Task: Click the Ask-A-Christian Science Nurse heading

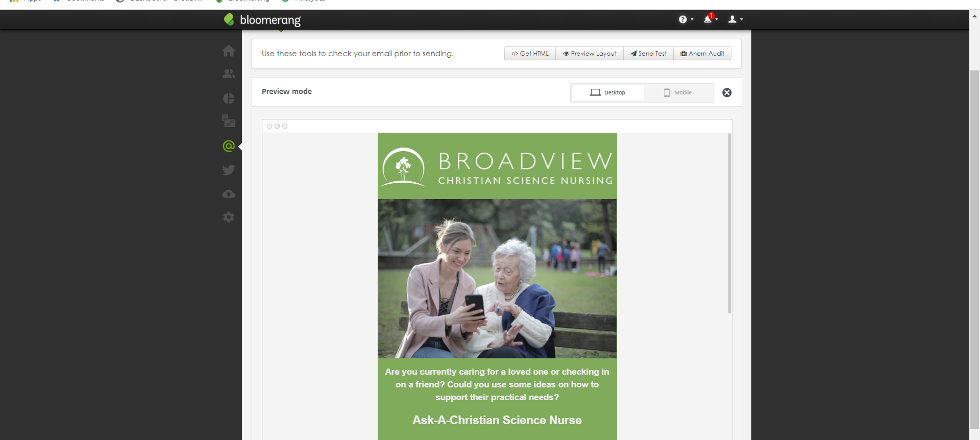Action: coord(497,420)
